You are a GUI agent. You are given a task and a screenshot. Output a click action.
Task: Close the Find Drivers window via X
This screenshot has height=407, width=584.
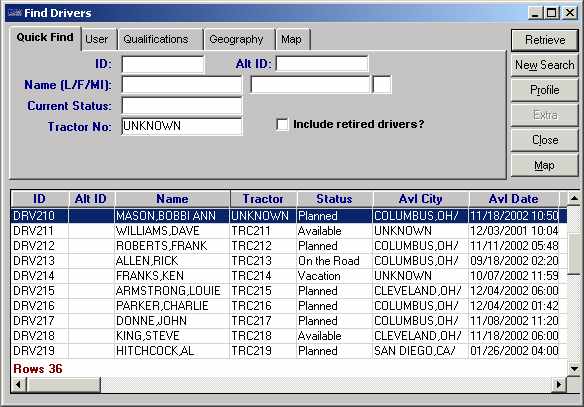coord(569,13)
